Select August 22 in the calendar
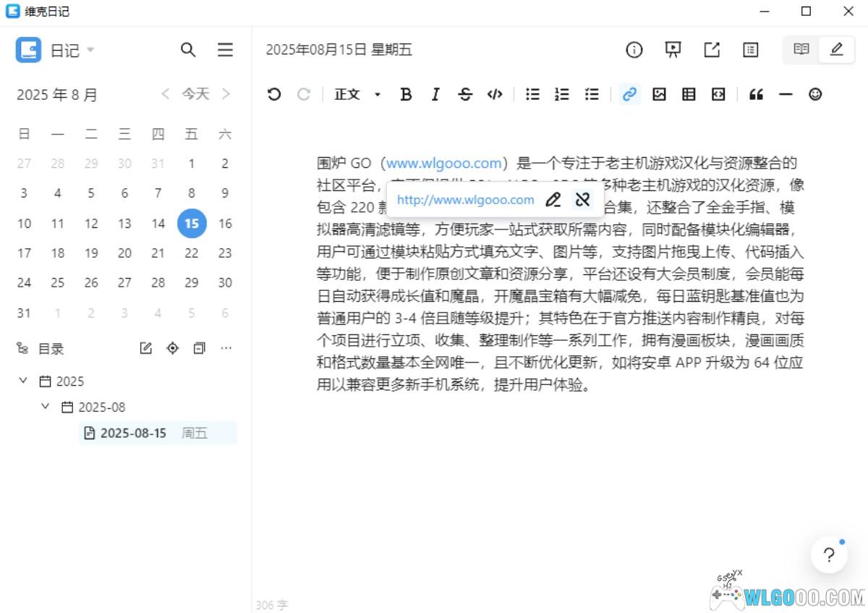The width and height of the screenshot is (868, 613). pos(192,253)
